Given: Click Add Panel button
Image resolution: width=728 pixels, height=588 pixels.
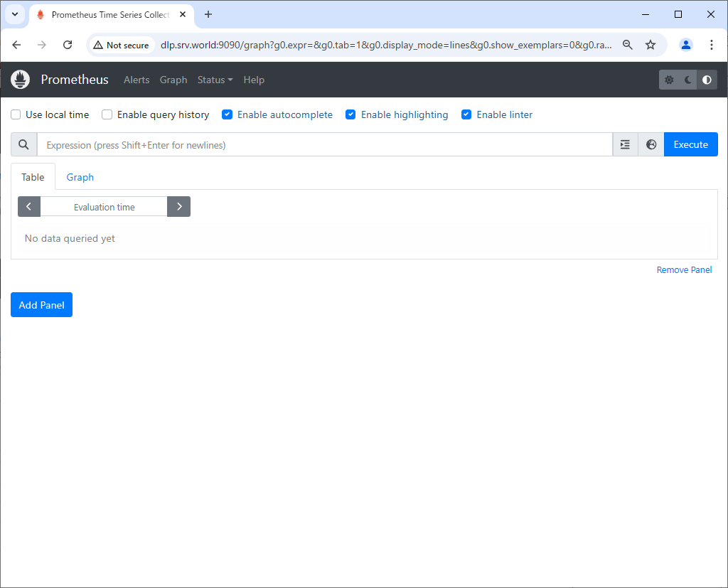Looking at the screenshot, I should click(x=41, y=305).
